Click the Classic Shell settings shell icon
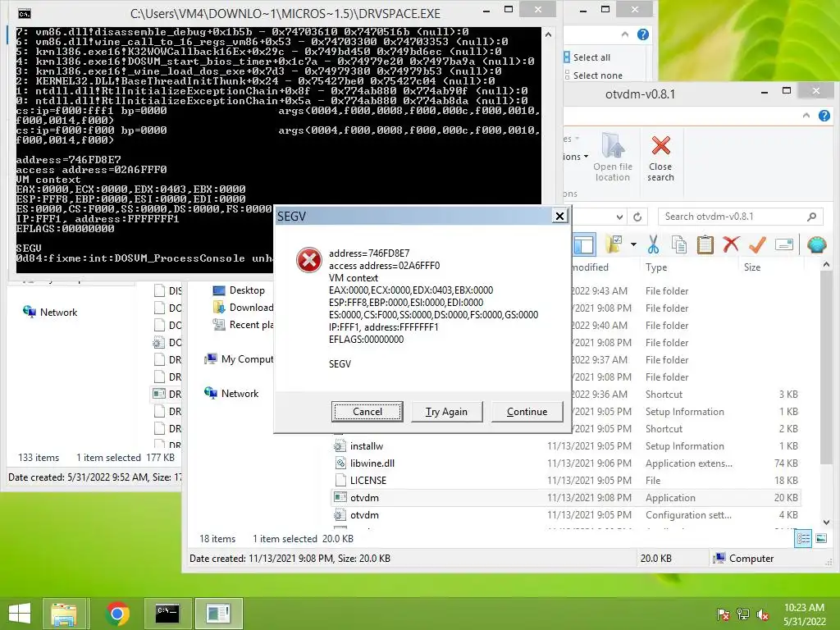 tap(816, 244)
